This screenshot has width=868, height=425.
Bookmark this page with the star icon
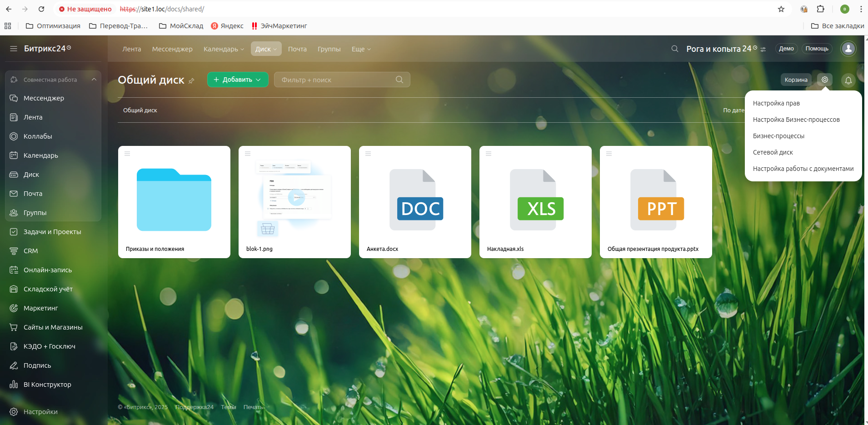781,9
